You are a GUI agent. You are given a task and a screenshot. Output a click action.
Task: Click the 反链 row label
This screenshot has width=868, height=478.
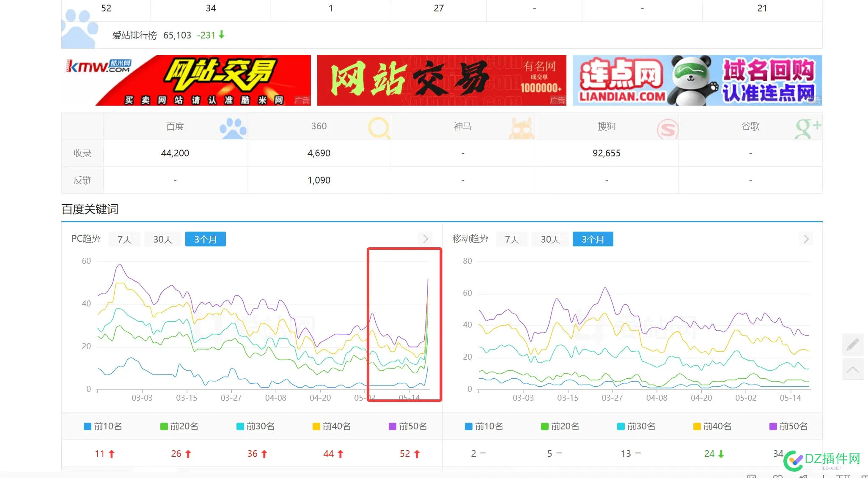[x=82, y=180]
